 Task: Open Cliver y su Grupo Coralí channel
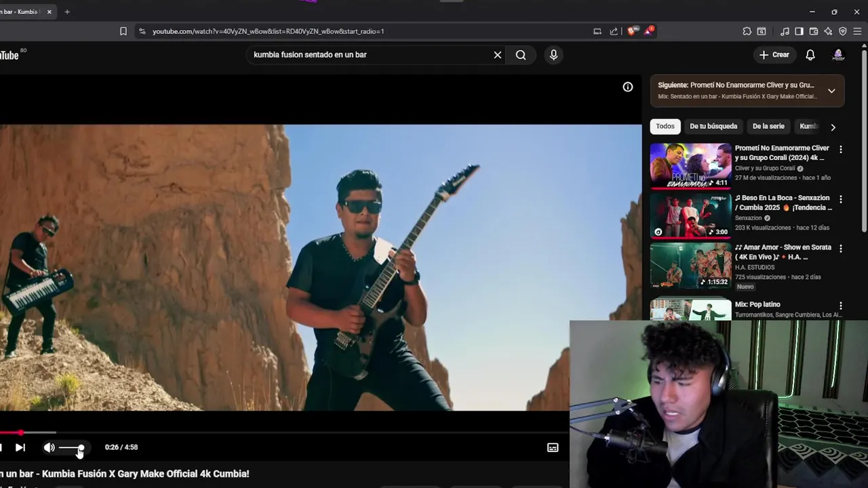click(x=765, y=168)
